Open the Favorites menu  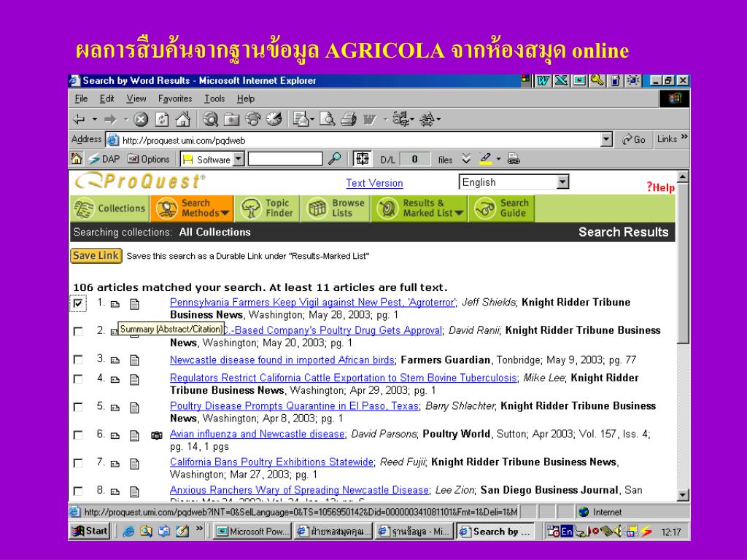tap(175, 98)
